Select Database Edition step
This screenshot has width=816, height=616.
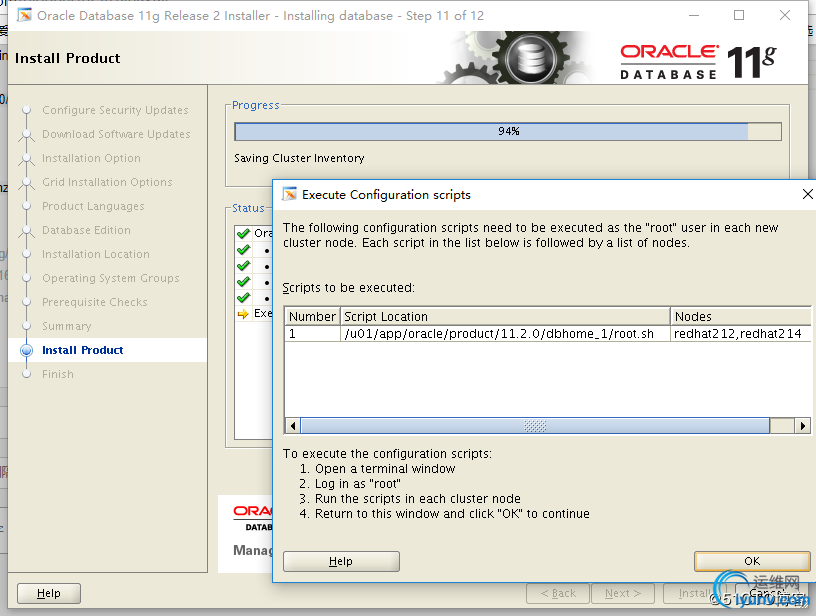click(86, 230)
